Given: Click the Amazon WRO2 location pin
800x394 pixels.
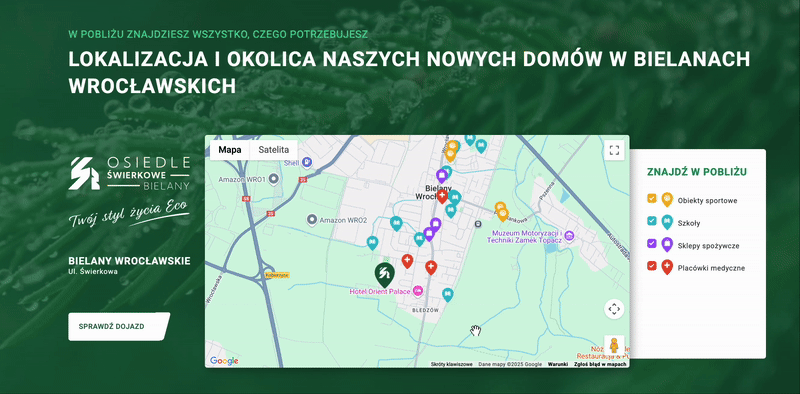Looking at the screenshot, I should (x=312, y=220).
